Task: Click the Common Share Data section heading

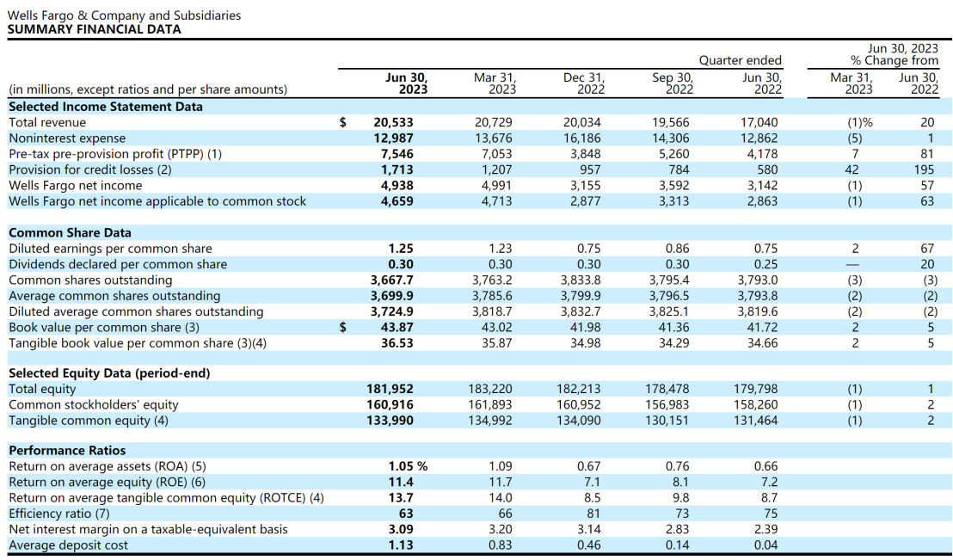Action: pos(70,233)
